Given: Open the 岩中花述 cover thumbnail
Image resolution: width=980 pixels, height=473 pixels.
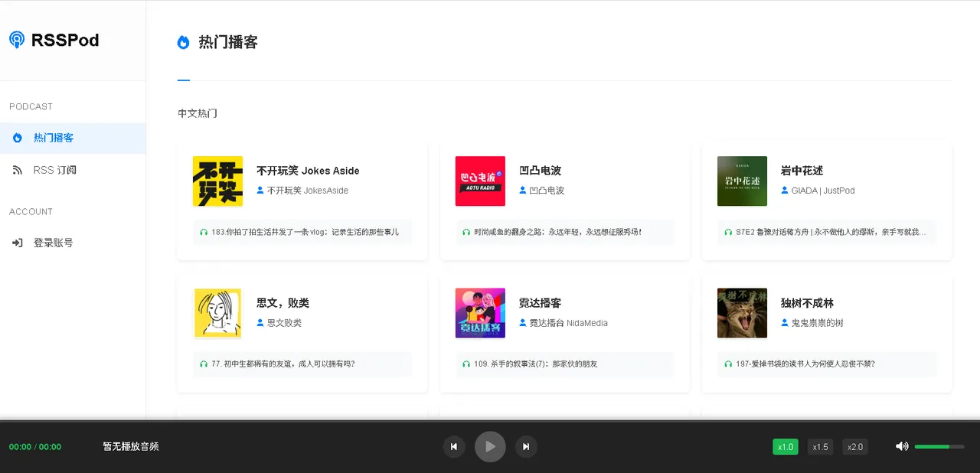Looking at the screenshot, I should coord(742,181).
